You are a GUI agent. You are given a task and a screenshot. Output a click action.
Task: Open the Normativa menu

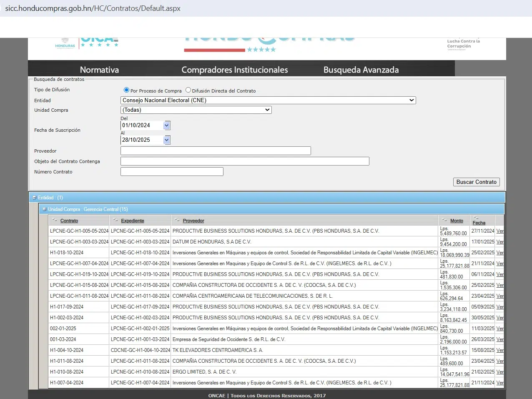click(x=99, y=70)
